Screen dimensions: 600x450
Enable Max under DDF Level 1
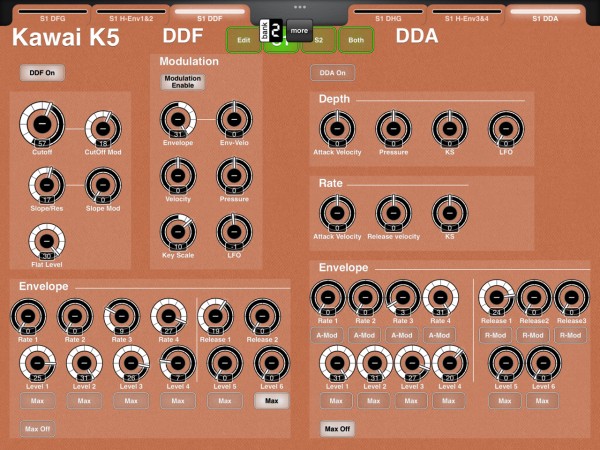pyautogui.click(x=37, y=401)
